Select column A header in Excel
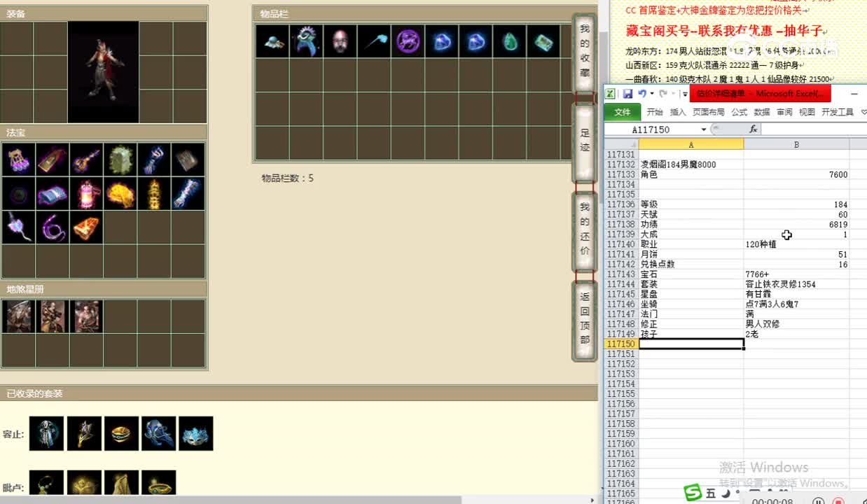 [x=691, y=144]
